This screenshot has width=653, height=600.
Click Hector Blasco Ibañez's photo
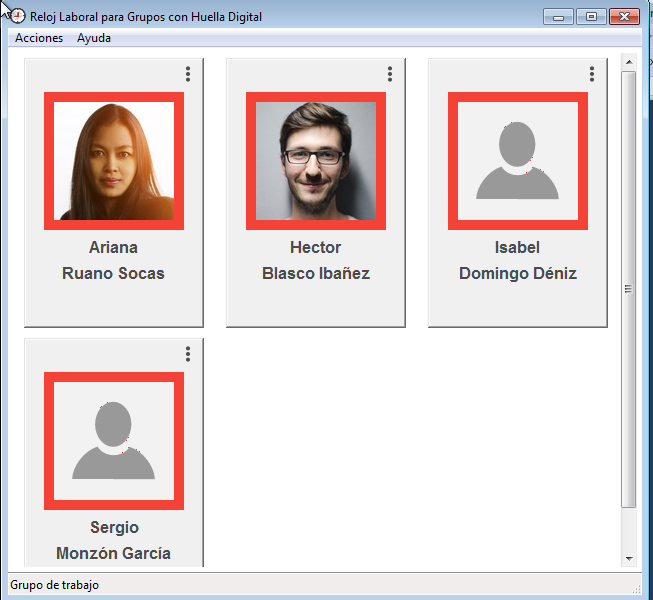[x=316, y=161]
